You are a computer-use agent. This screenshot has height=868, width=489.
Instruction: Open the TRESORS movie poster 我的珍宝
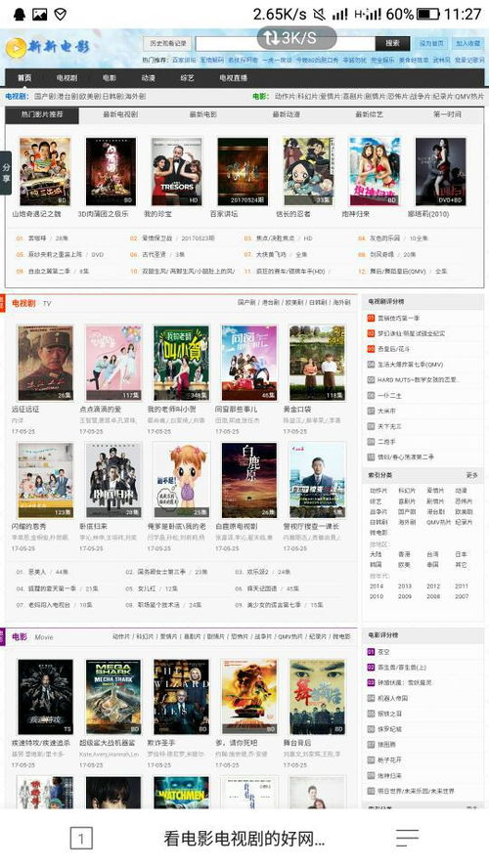click(x=177, y=172)
